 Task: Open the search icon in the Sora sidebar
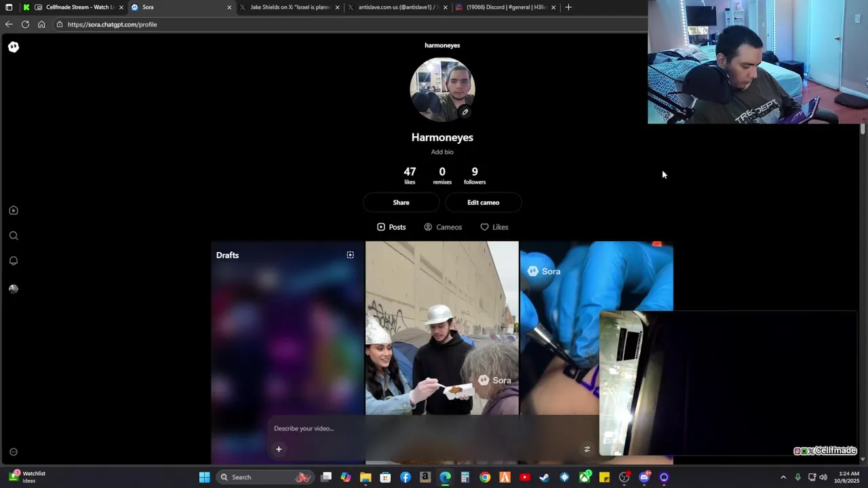[14, 236]
